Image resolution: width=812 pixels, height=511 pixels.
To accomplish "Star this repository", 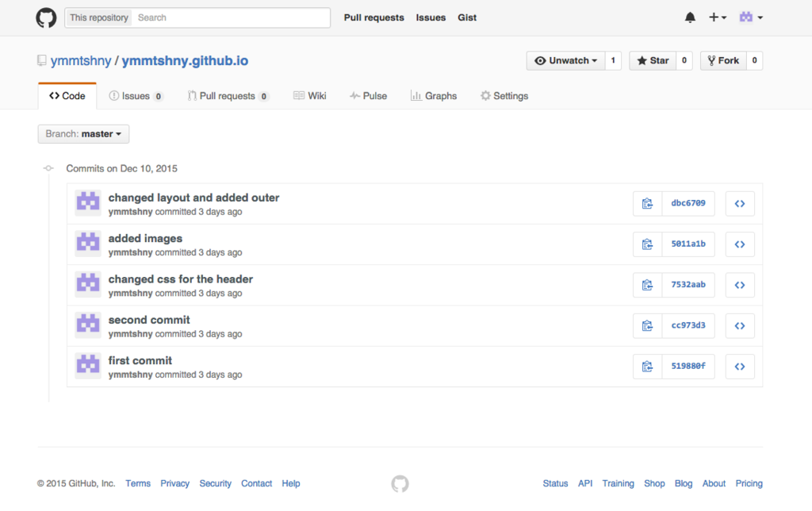I will (653, 60).
